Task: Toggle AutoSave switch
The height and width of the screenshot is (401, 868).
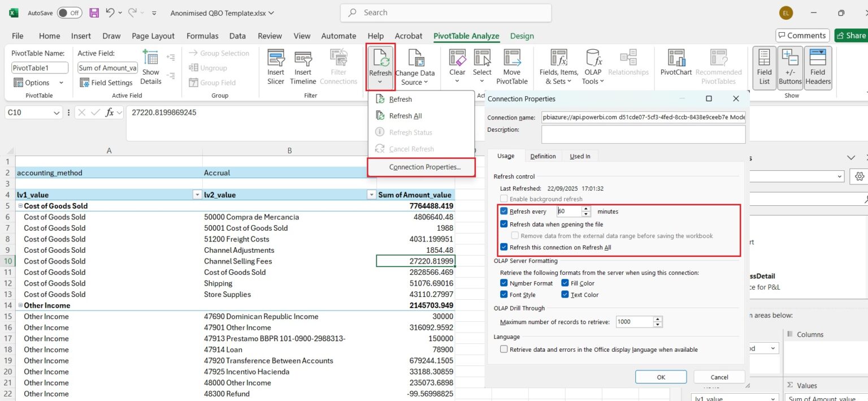Action: click(x=69, y=12)
